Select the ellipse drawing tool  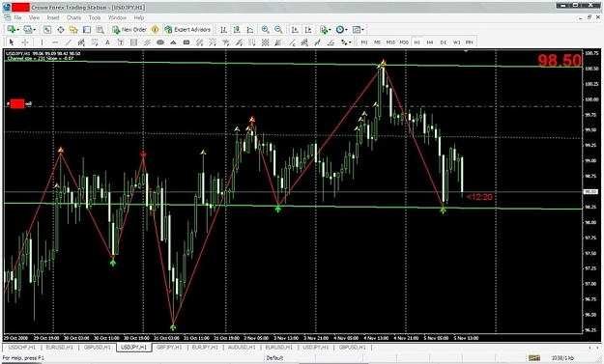[x=160, y=42]
